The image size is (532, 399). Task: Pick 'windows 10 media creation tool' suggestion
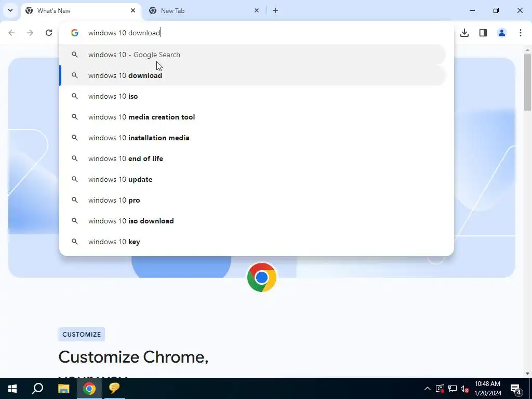(252, 117)
